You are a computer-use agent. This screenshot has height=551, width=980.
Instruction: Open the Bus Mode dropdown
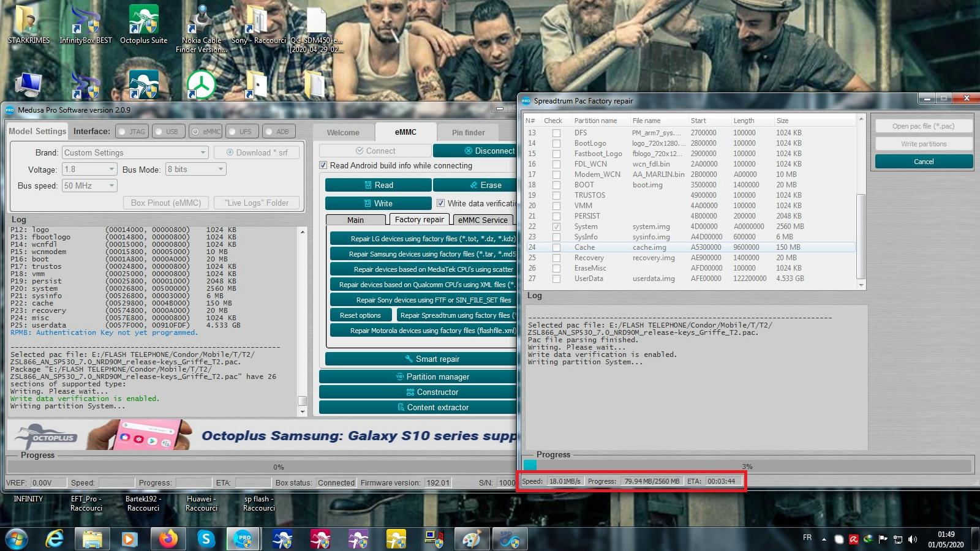tap(219, 169)
